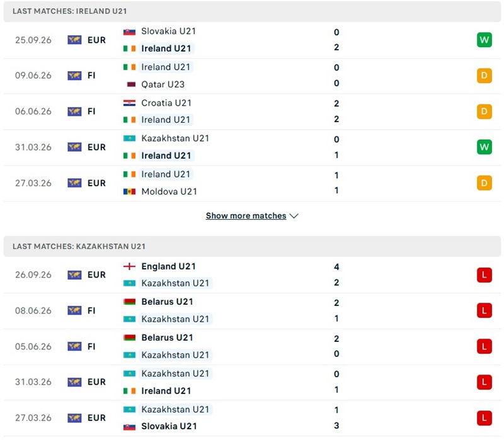Image resolution: width=504 pixels, height=440 pixels.
Task: Click the red L badge for England match
Action: pyautogui.click(x=484, y=275)
